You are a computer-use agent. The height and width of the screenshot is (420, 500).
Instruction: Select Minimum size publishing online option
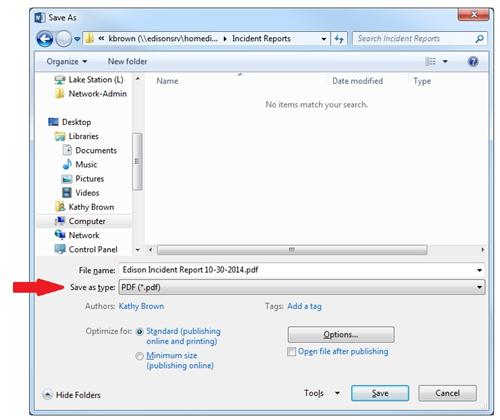[139, 356]
